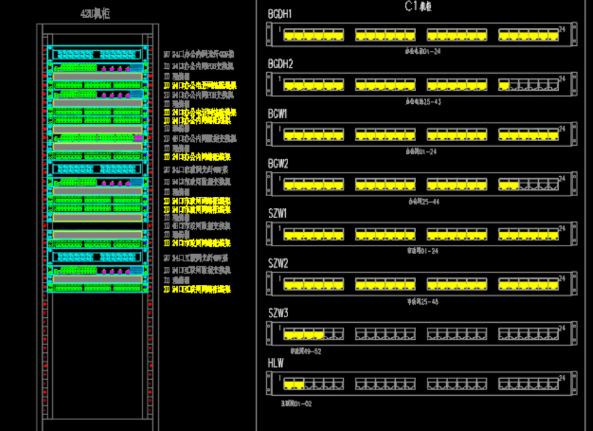This screenshot has height=431, width=593.
Task: Select the empty lower area inside the rack
Action: pyautogui.click(x=98, y=355)
